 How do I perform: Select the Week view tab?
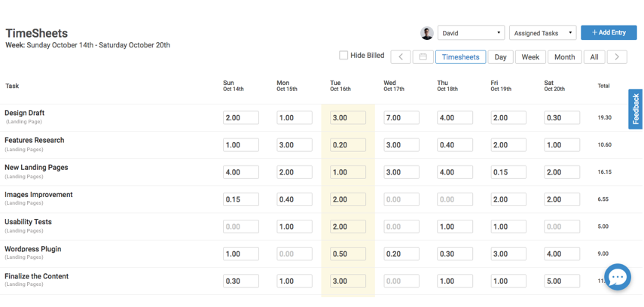(x=530, y=57)
